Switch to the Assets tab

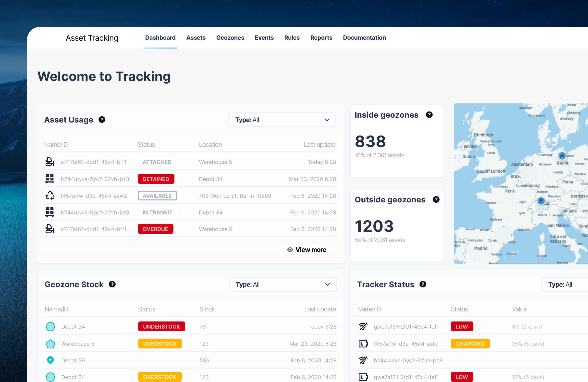[x=196, y=37]
